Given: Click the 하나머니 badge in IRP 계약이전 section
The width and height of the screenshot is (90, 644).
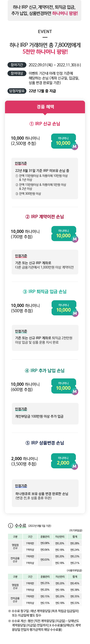Looking at the screenshot, I should pyautogui.click(x=64, y=234).
